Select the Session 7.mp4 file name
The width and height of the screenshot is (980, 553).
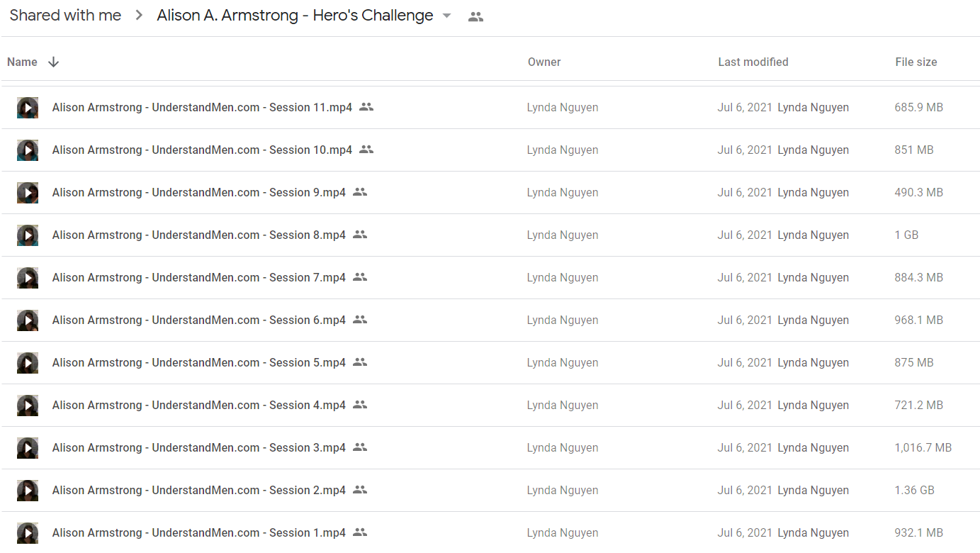199,277
